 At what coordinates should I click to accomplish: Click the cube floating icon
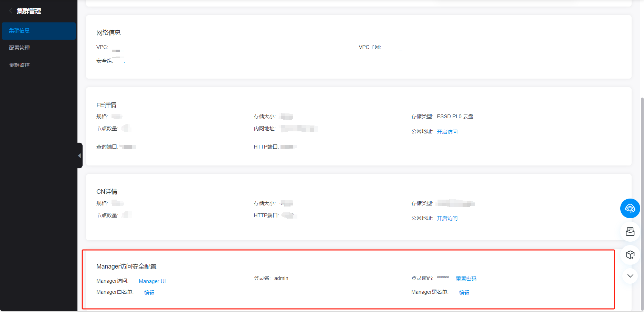click(x=630, y=255)
